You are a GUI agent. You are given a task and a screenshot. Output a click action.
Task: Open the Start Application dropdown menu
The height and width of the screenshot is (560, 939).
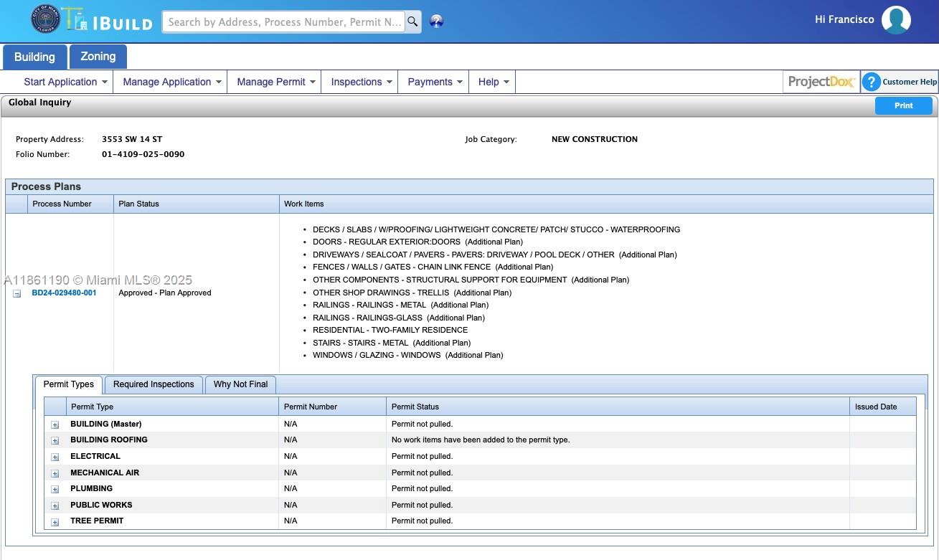pyautogui.click(x=65, y=82)
